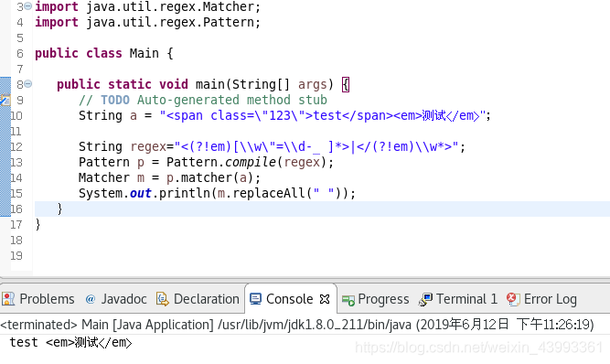Click the Console monitor icon
The height and width of the screenshot is (364, 610).
click(255, 299)
